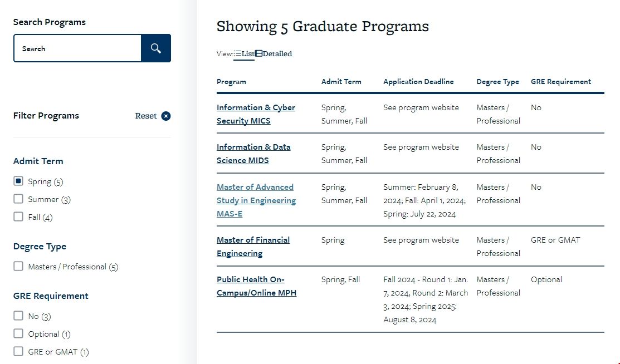This screenshot has height=364, width=620.
Task: Click the magnifying glass search button
Action: (156, 48)
